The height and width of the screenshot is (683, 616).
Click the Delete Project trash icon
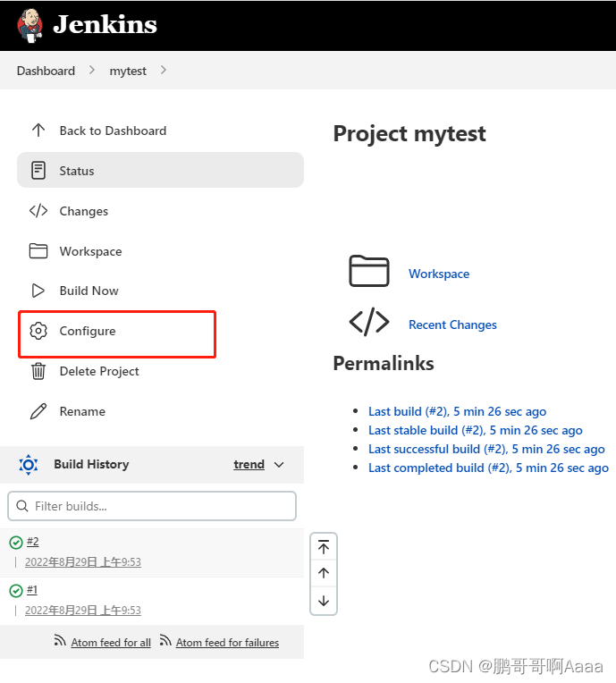[38, 371]
